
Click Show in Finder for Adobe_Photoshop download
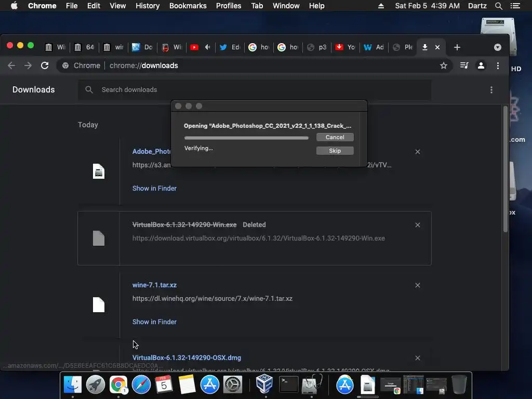[154, 188]
